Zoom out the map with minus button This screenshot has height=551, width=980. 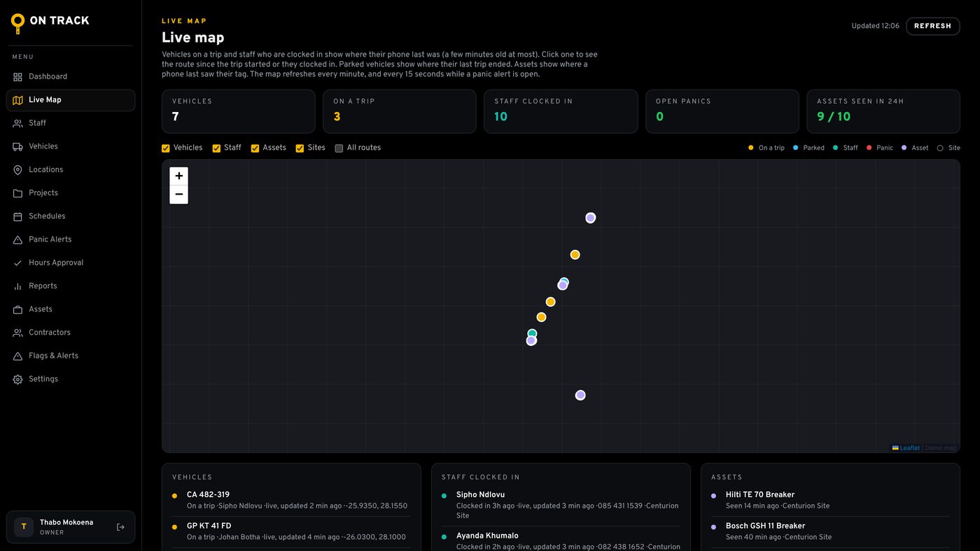click(x=179, y=195)
